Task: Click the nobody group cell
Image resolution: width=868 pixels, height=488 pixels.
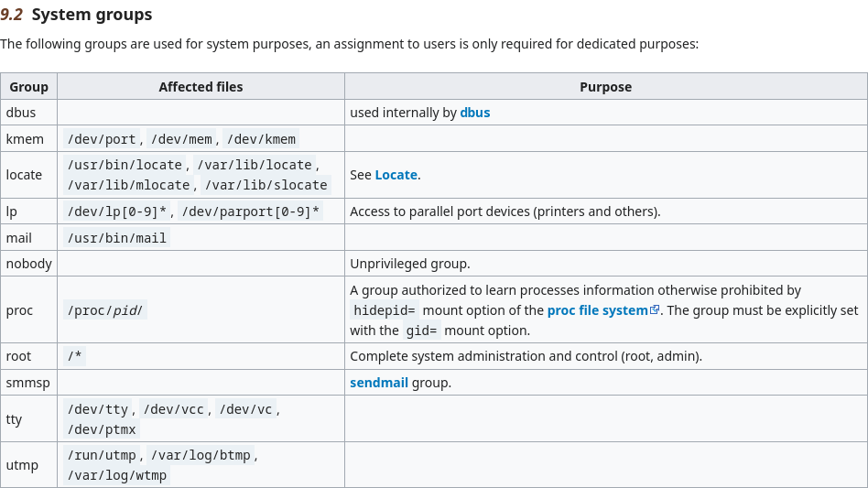Action: (28, 264)
